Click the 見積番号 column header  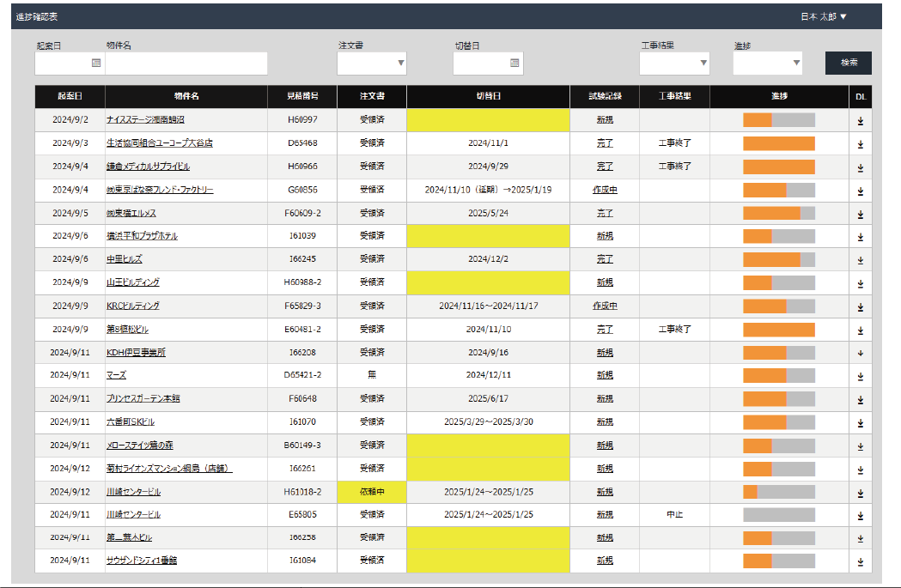pos(302,96)
